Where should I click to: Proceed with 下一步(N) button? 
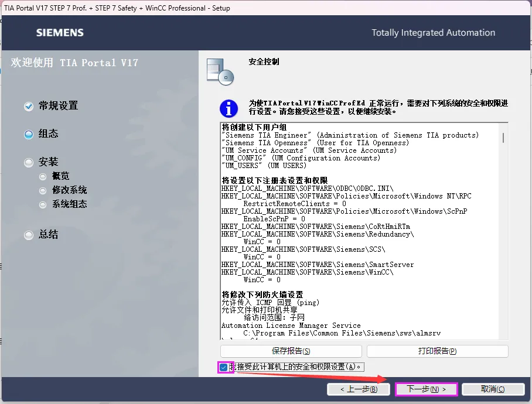tap(427, 389)
